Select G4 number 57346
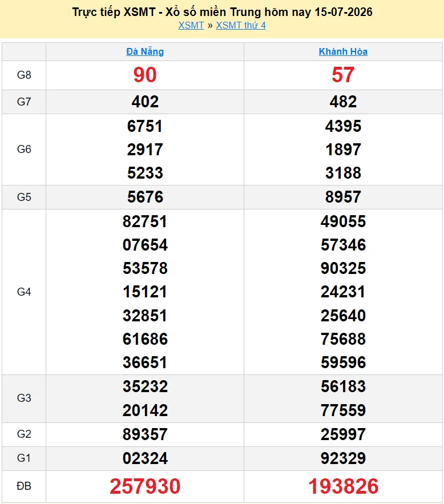The width and height of the screenshot is (444, 504). (343, 245)
